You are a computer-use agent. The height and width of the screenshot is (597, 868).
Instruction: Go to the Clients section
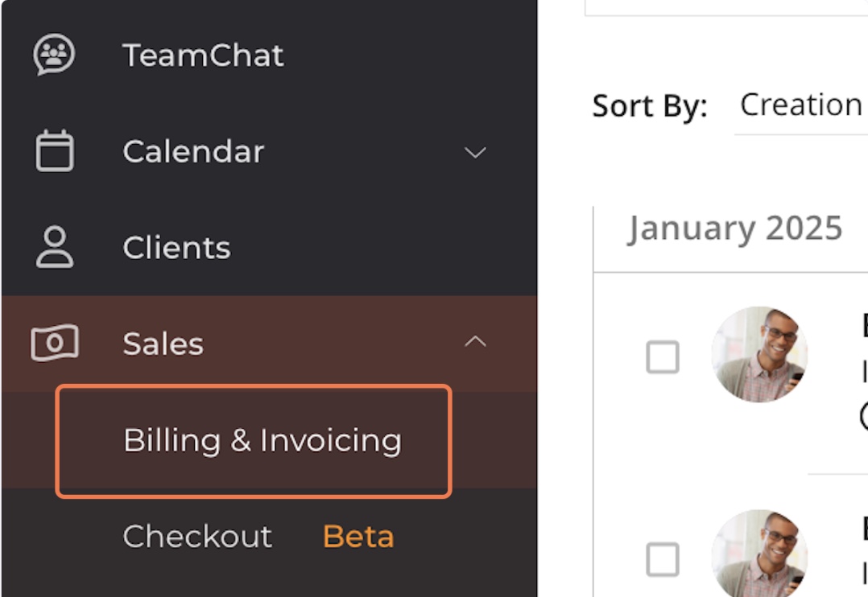[x=176, y=248]
